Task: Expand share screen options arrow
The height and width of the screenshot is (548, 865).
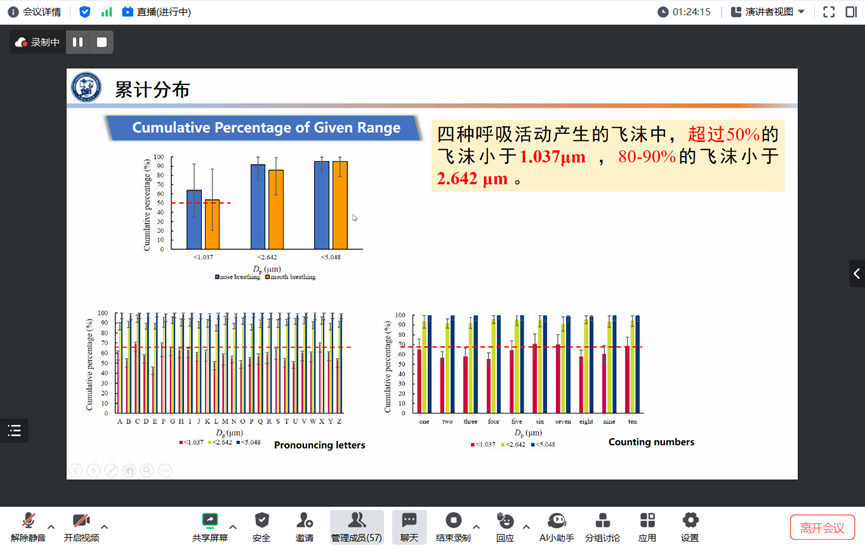Action: pos(233,526)
